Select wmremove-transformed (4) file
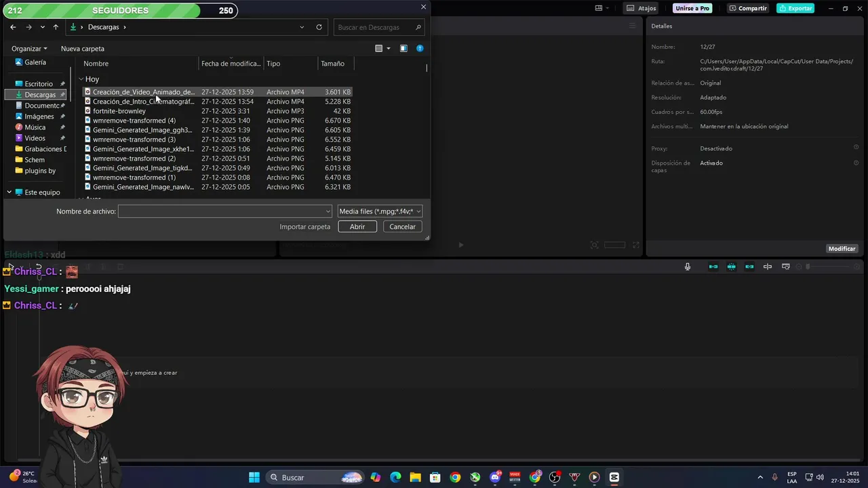The width and height of the screenshot is (868, 488). click(218, 121)
